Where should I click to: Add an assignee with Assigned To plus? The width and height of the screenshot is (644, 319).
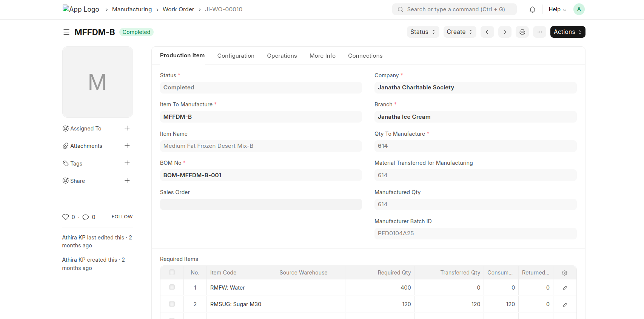(127, 128)
